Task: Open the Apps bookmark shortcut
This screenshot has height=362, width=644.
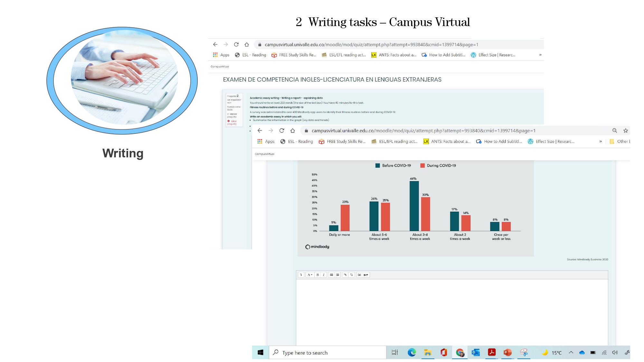Action: point(266,141)
